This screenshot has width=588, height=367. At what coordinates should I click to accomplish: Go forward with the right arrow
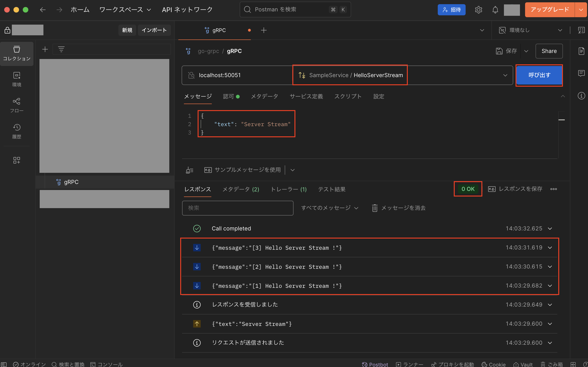[59, 10]
